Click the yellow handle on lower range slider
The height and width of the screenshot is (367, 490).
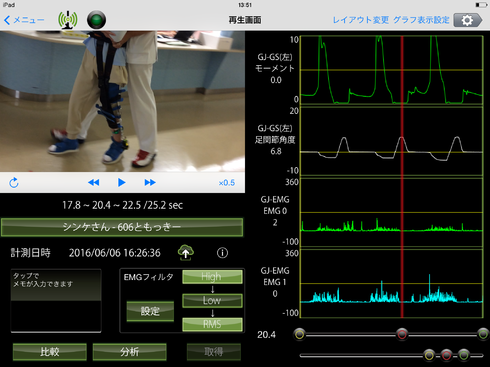pyautogui.click(x=429, y=355)
